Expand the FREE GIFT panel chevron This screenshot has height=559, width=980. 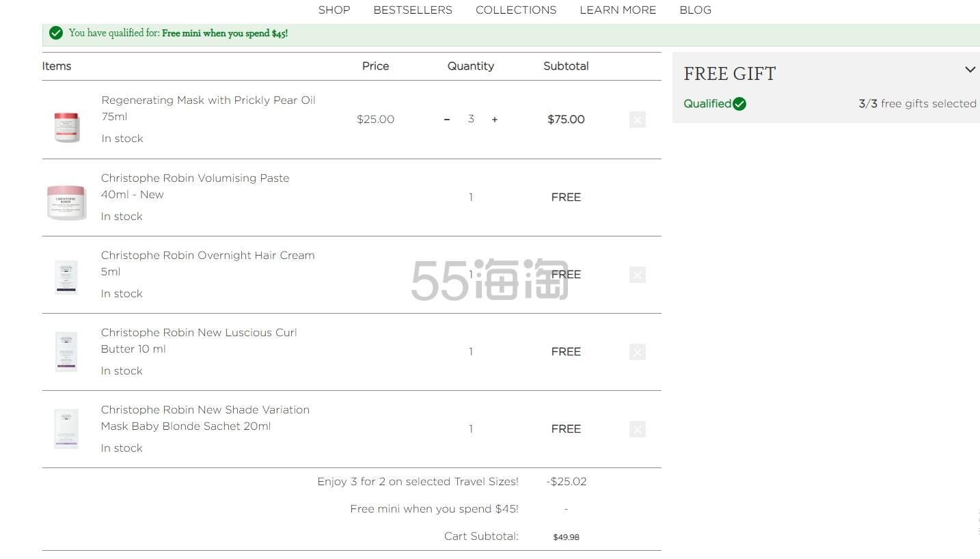click(x=970, y=70)
